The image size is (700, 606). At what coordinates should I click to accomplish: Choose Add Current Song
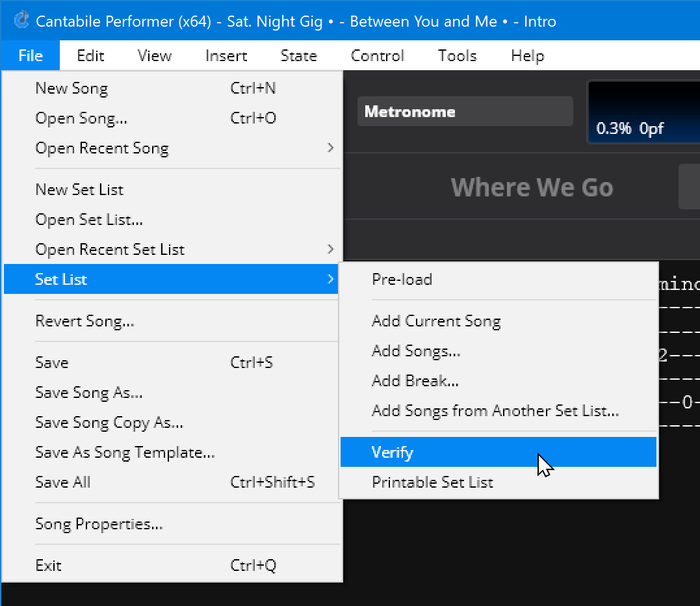pos(499,321)
